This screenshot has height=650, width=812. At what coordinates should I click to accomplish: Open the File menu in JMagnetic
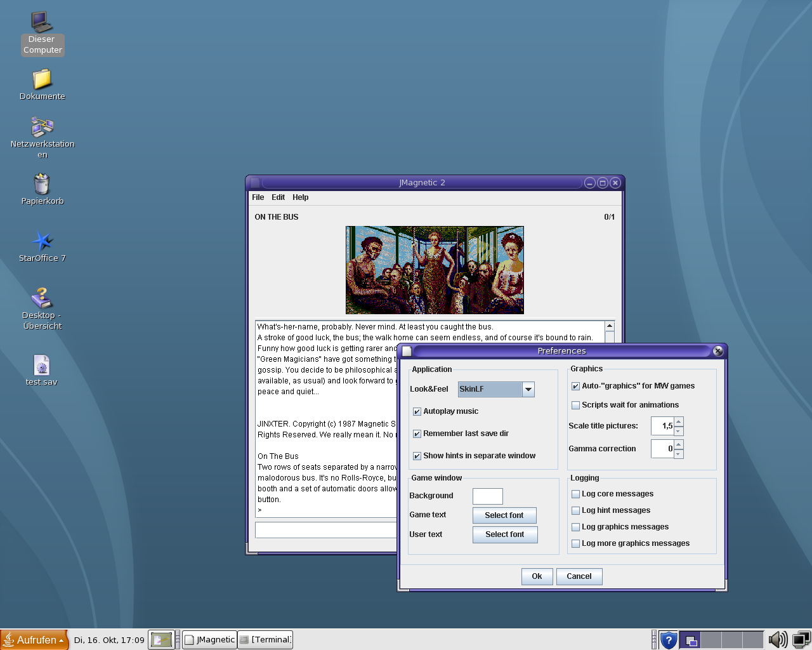pos(258,197)
